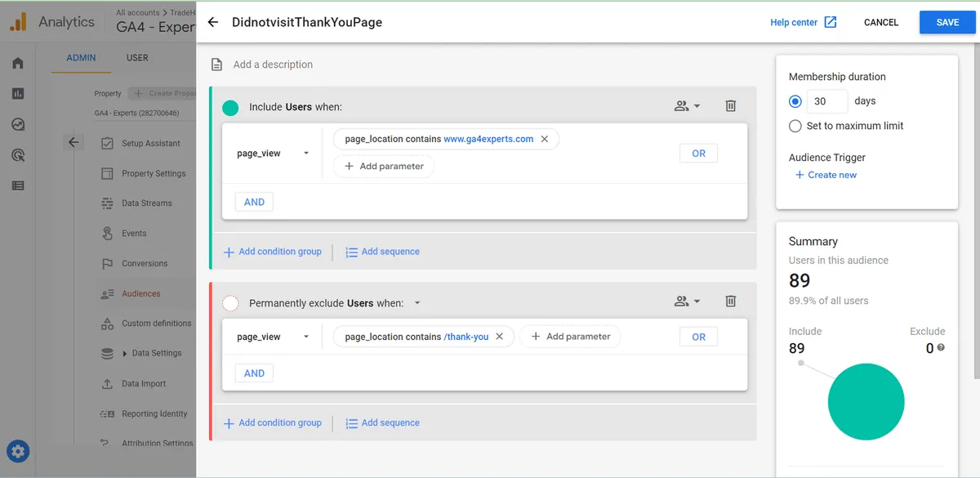The image size is (980, 478).
Task: Expand Permanently exclude type dropdown arrow
Action: [417, 303]
